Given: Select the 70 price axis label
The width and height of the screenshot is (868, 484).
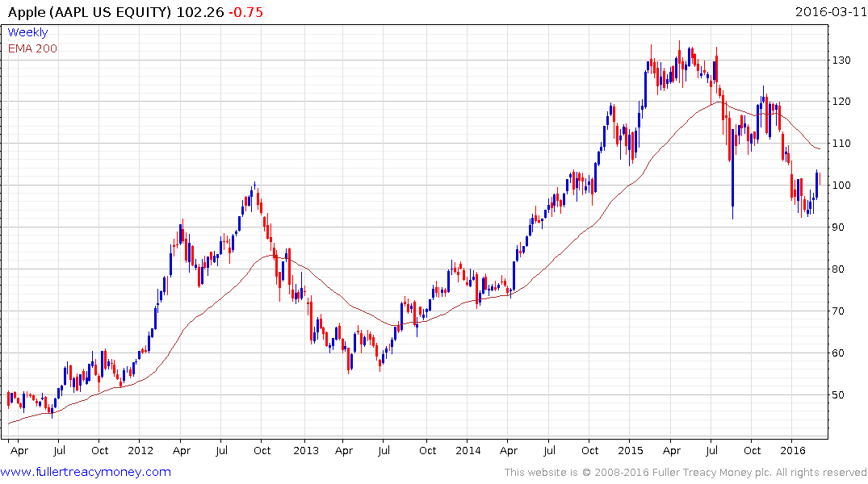Looking at the screenshot, I should tap(838, 311).
